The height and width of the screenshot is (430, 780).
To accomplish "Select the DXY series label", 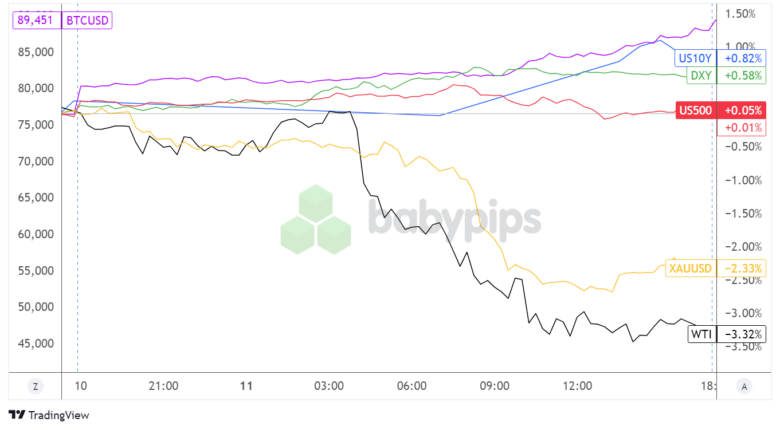I will coord(701,75).
